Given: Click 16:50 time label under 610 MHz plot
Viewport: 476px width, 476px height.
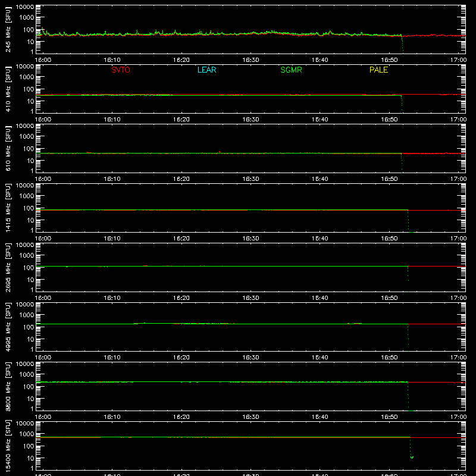Looking at the screenshot, I should [389, 179].
